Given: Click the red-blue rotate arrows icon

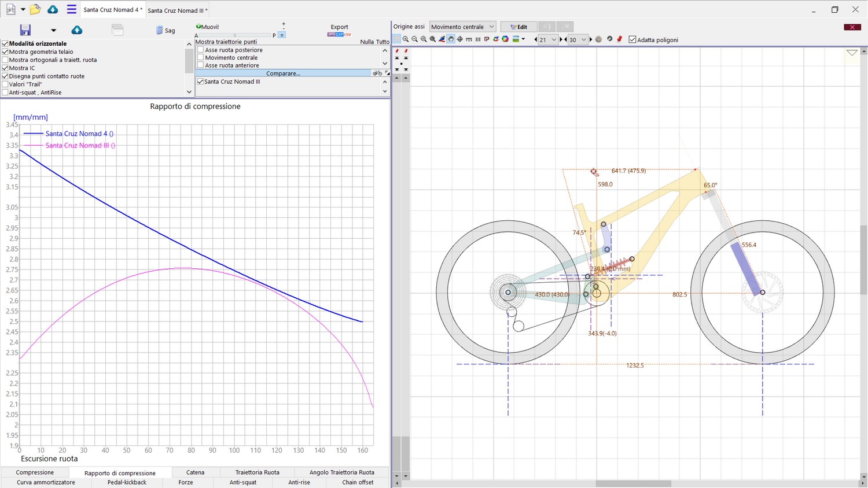Looking at the screenshot, I should 496,39.
